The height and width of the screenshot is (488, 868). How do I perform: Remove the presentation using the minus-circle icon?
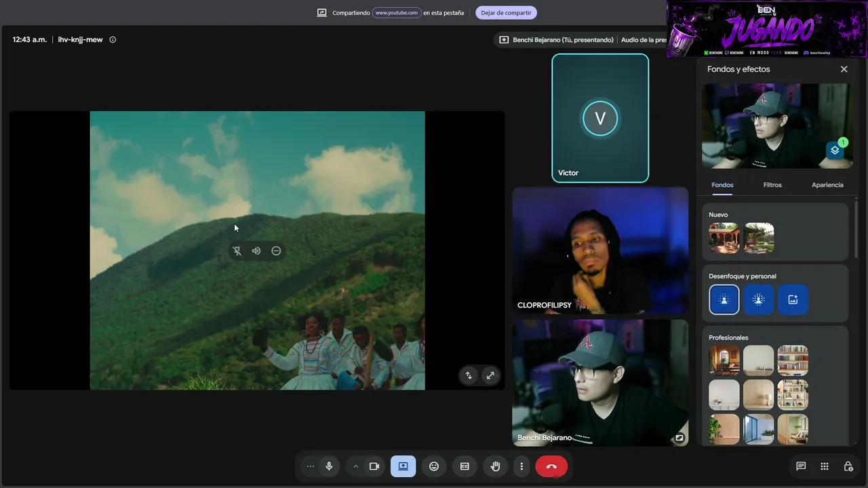tap(276, 251)
